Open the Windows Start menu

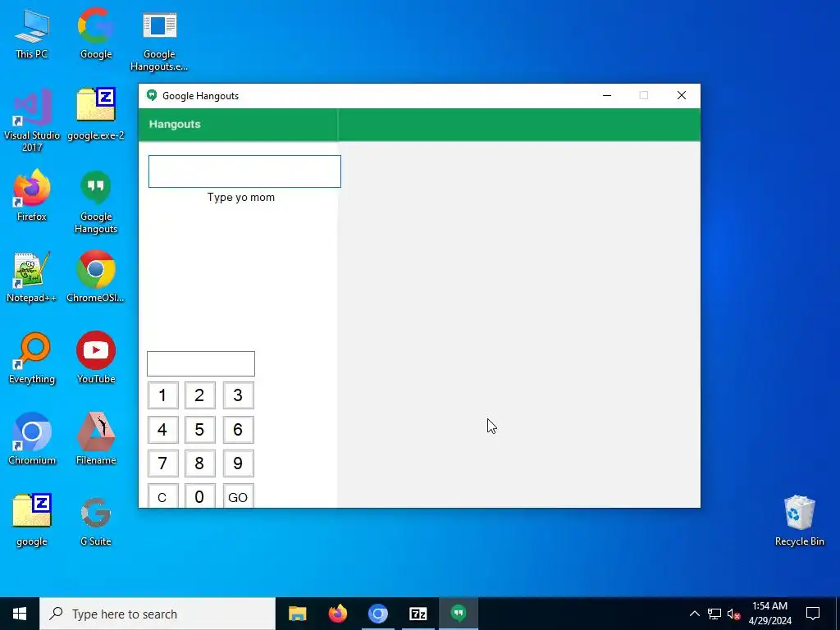(20, 614)
